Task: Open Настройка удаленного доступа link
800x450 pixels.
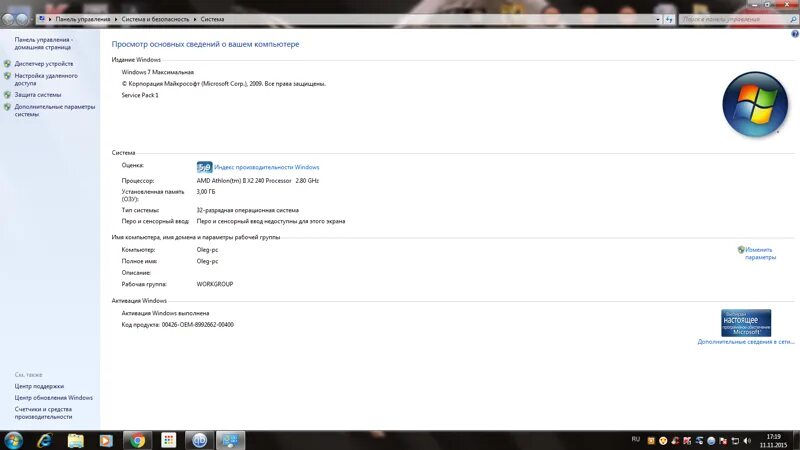Action: [46, 79]
